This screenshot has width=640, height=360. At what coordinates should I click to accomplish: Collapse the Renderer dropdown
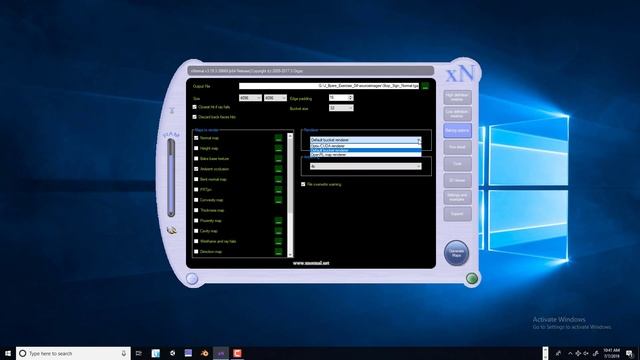pyautogui.click(x=418, y=140)
